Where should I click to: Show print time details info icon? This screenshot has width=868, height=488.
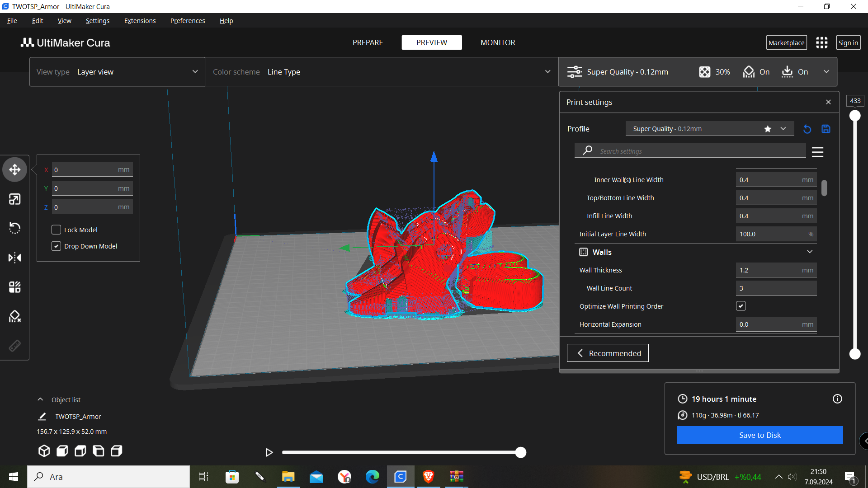pyautogui.click(x=837, y=399)
